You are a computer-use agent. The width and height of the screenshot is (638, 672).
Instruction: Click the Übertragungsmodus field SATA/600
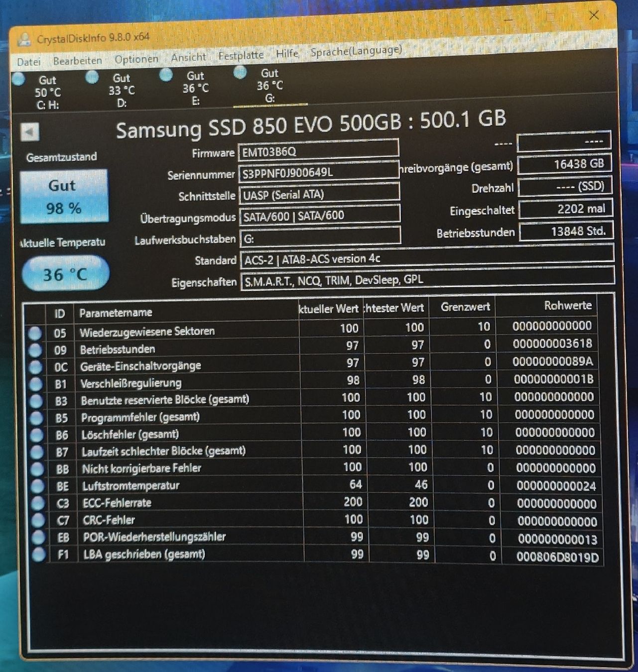[x=320, y=215]
